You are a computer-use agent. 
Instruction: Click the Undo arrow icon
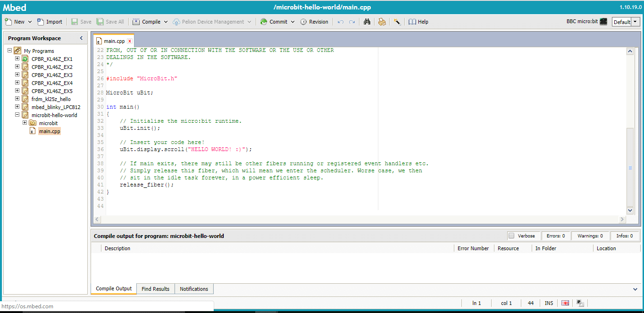(340, 22)
